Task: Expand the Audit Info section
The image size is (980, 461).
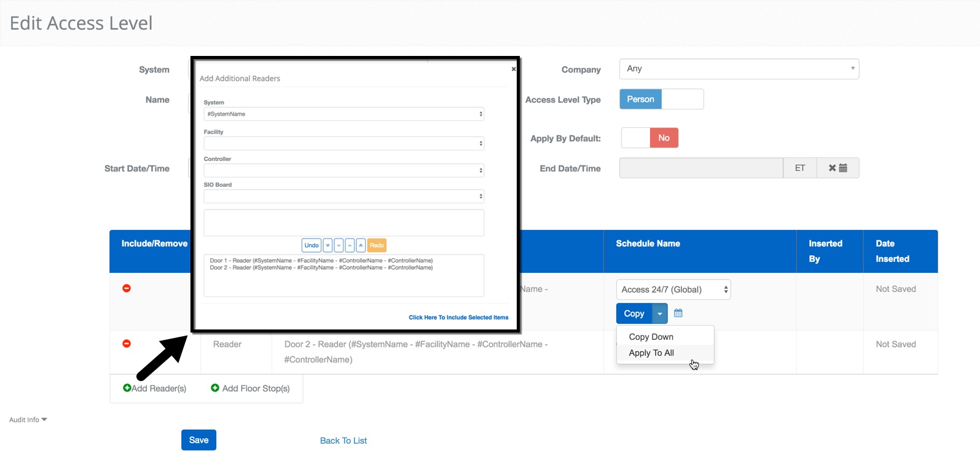Action: [x=28, y=420]
